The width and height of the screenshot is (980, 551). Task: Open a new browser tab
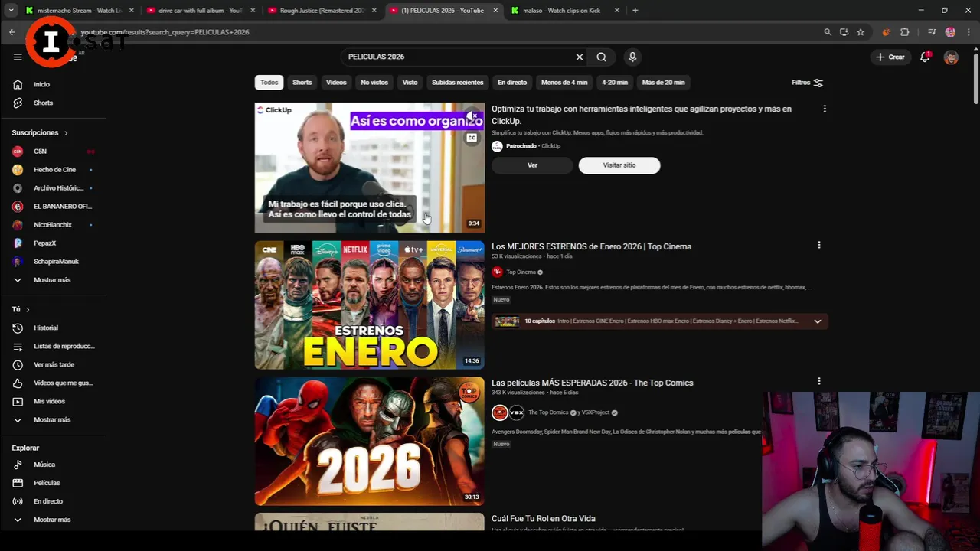[635, 11]
